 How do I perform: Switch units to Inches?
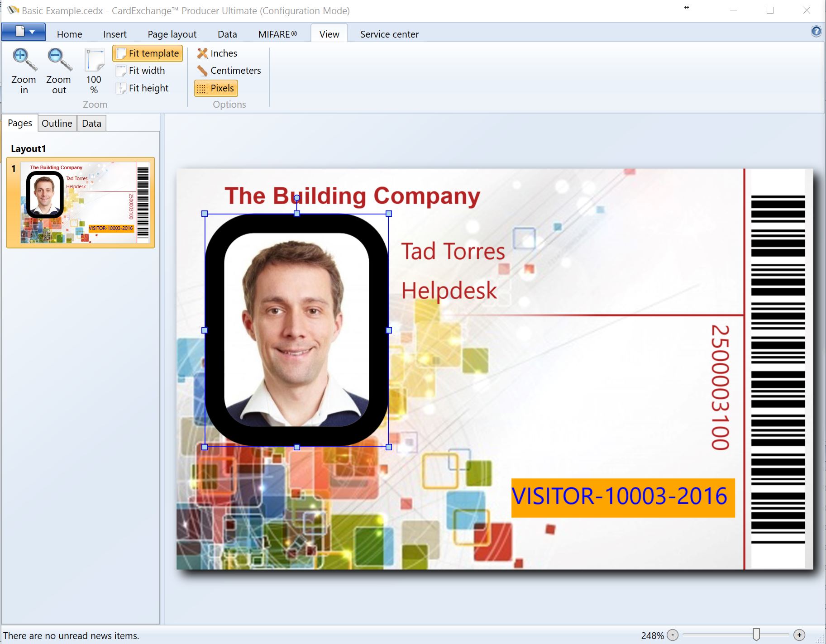217,53
